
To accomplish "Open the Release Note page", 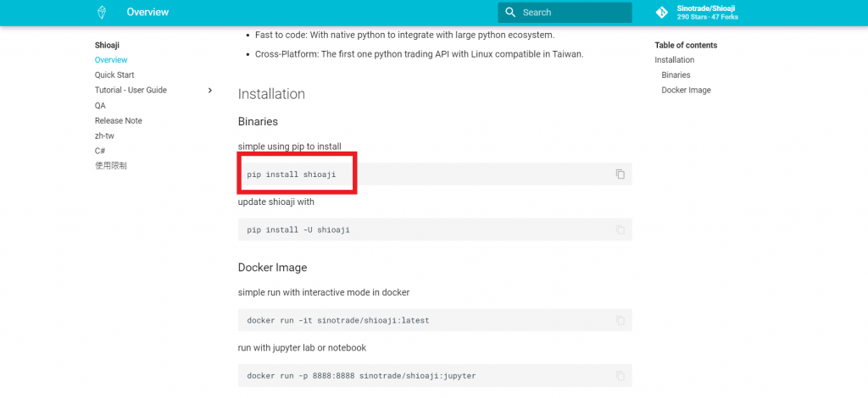I will point(119,120).
